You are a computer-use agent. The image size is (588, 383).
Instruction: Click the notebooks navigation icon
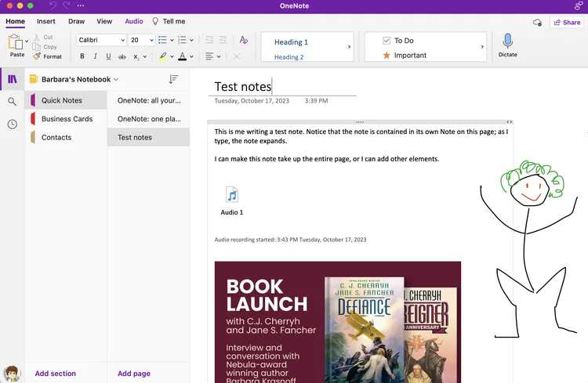pos(12,79)
